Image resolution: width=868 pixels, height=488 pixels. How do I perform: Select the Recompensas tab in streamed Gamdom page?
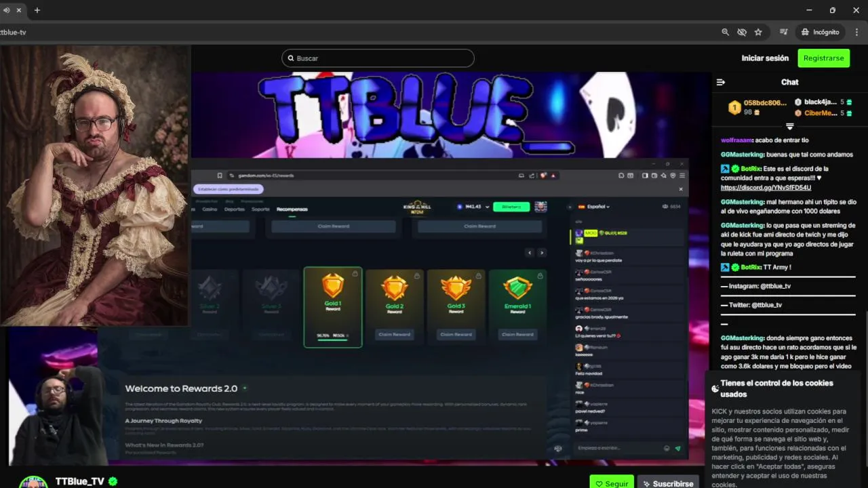tap(292, 209)
